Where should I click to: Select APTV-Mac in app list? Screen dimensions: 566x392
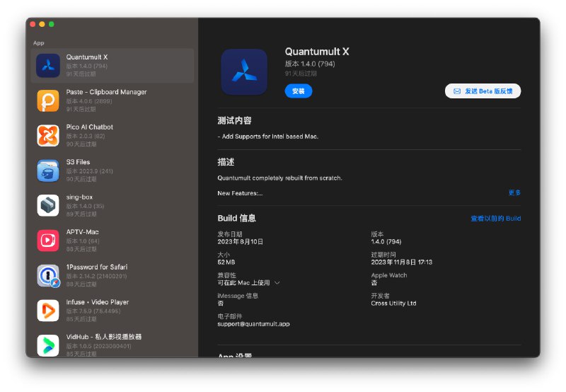[112, 241]
